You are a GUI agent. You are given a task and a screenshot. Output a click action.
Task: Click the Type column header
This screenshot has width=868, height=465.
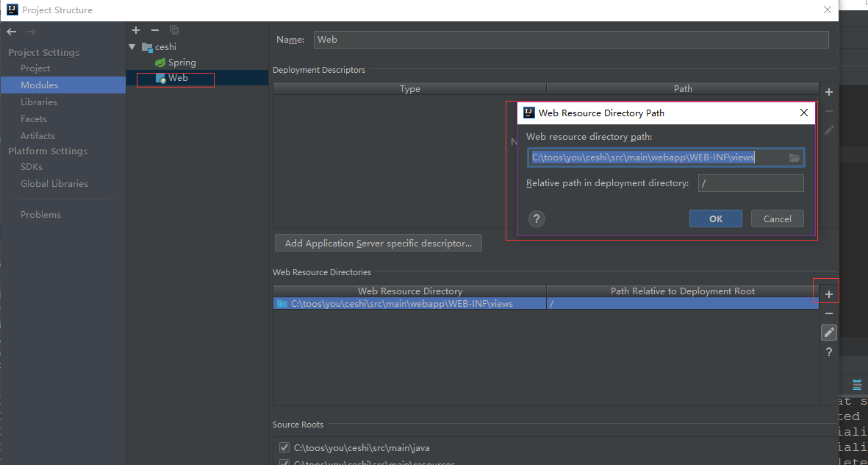pyautogui.click(x=410, y=89)
